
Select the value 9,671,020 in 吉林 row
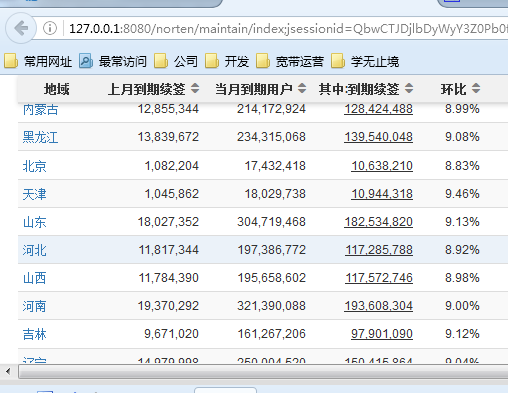click(171, 334)
